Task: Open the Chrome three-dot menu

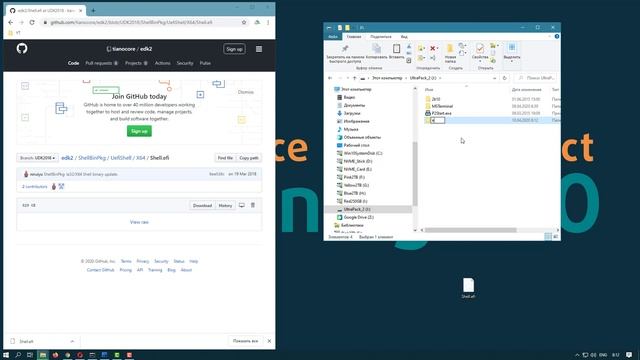Action: (x=268, y=22)
